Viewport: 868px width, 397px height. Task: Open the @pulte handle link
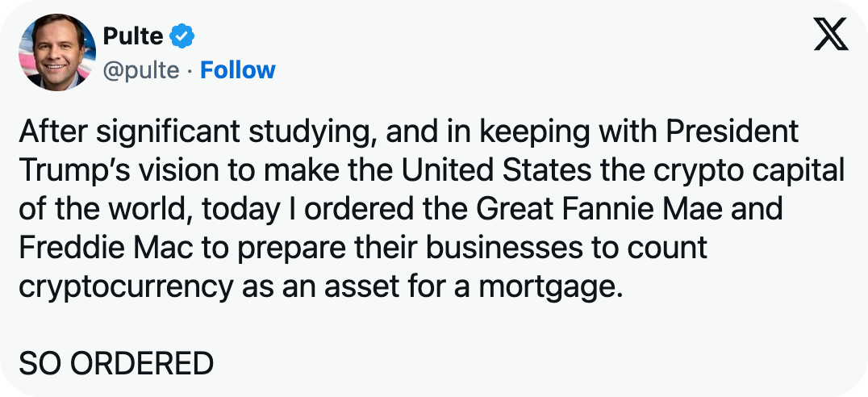141,70
